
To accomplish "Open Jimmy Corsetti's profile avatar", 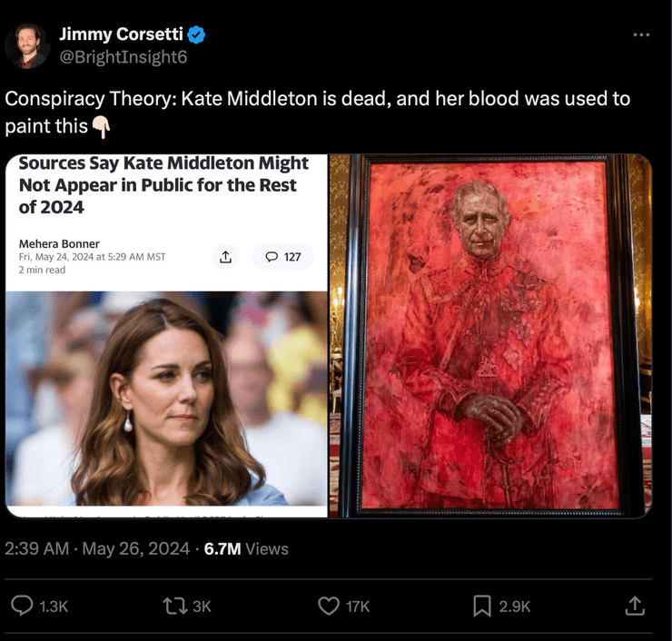I will click(27, 45).
